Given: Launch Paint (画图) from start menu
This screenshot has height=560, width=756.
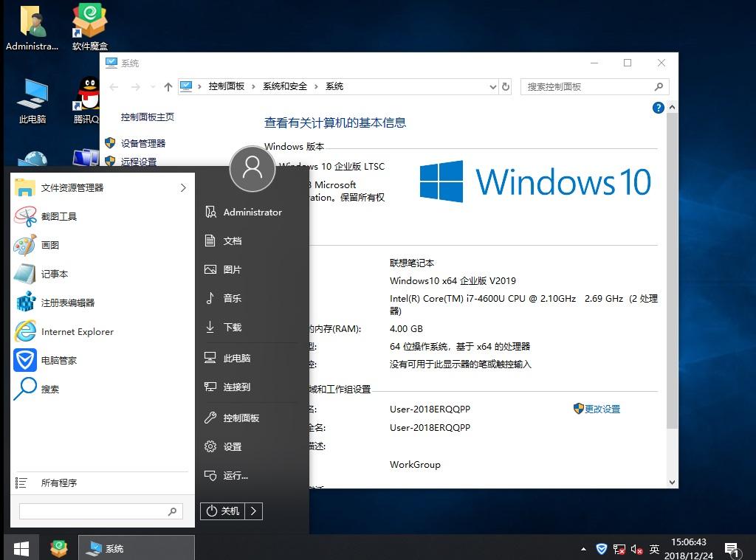Looking at the screenshot, I should [x=49, y=245].
